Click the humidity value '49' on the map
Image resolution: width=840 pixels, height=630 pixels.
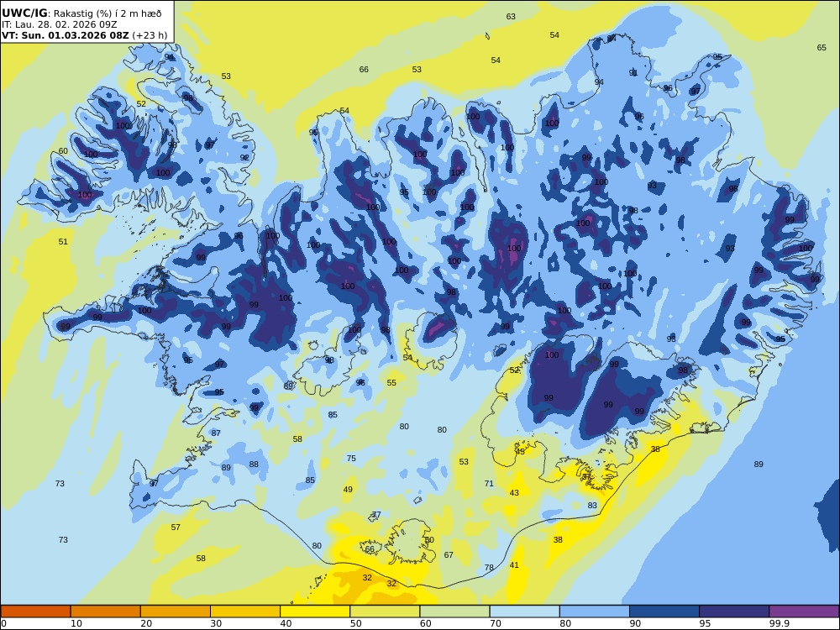point(349,489)
